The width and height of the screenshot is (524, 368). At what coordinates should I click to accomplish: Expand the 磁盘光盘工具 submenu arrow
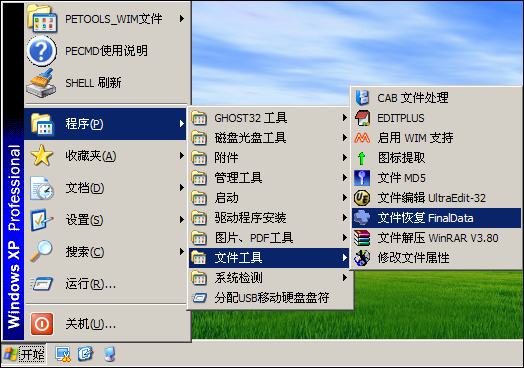coord(345,138)
